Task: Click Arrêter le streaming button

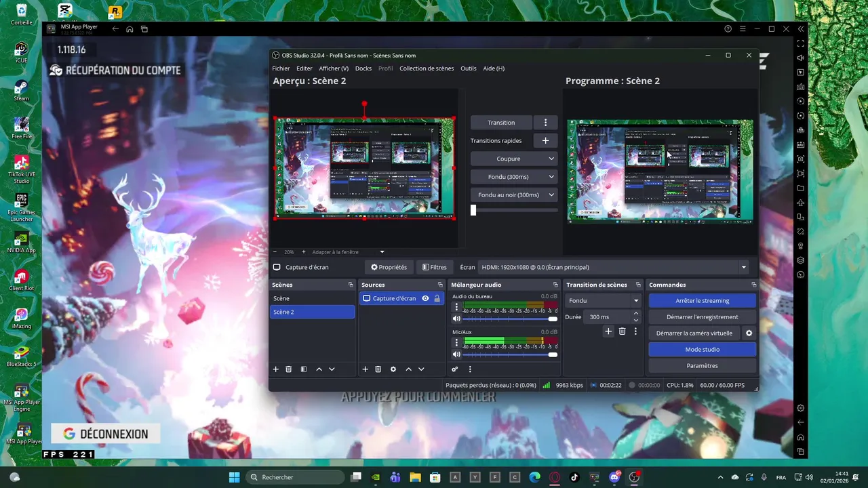Action: [702, 301]
